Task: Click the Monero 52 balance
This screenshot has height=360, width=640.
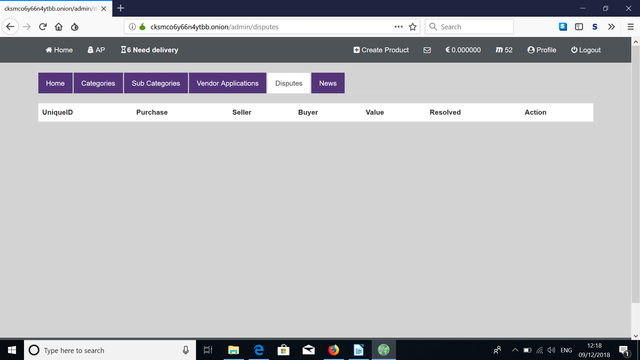Action: point(504,50)
